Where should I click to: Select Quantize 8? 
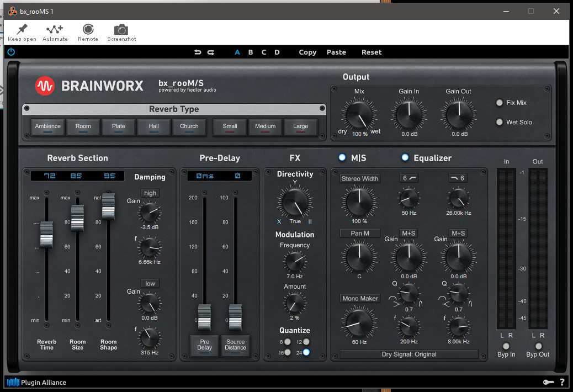pyautogui.click(x=288, y=342)
